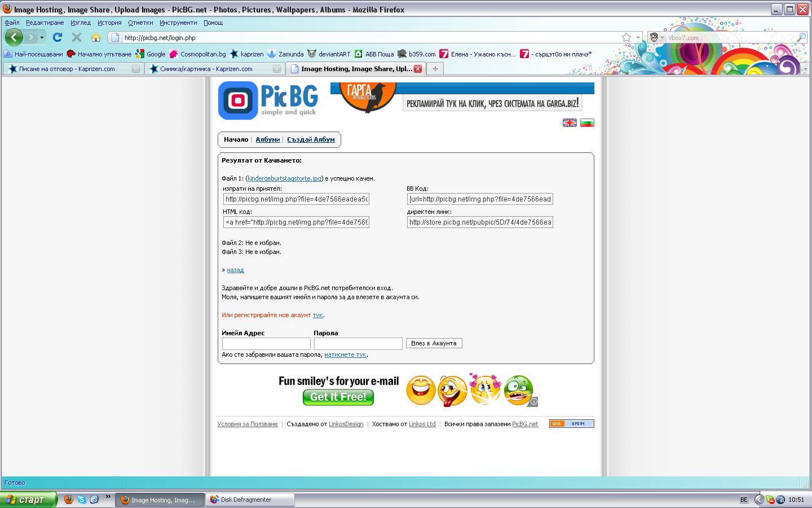The image size is (812, 508).
Task: Open the Начално упътване bookmark
Action: pyautogui.click(x=99, y=54)
